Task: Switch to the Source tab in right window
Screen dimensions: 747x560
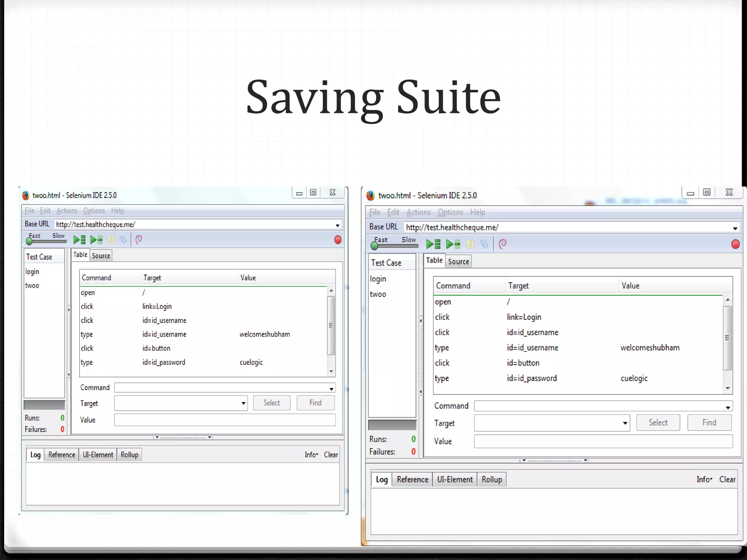Action: coord(458,261)
